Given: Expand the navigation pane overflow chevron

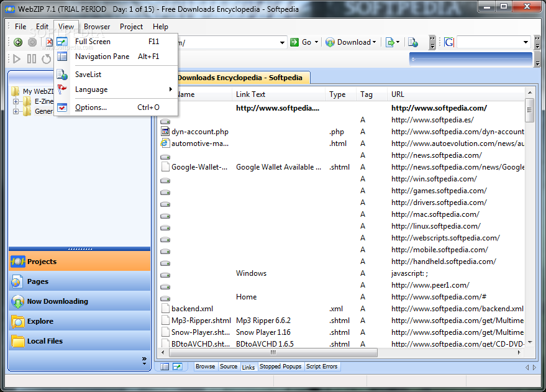Looking at the screenshot, I should (x=144, y=361).
